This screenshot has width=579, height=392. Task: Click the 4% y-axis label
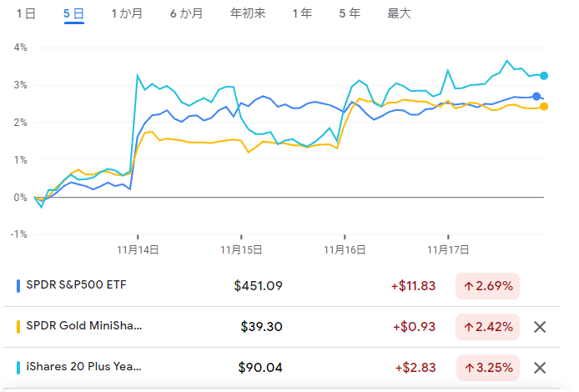click(20, 48)
